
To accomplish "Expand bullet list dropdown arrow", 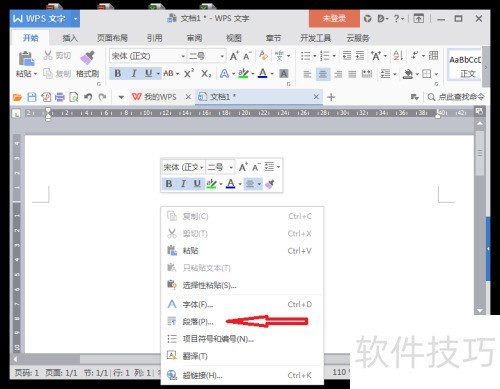I will [314, 56].
